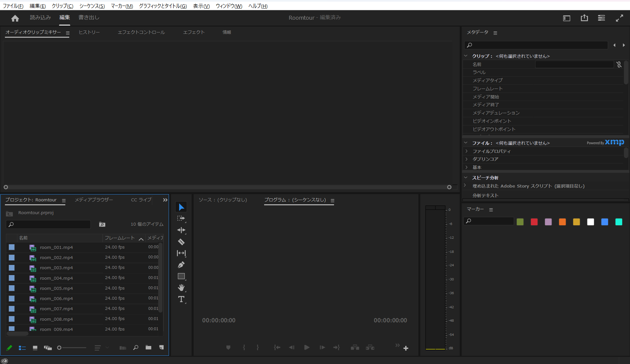Image resolution: width=630 pixels, height=364 pixels.
Task: Open the progress dashboard icon in header
Action: [x=601, y=18]
